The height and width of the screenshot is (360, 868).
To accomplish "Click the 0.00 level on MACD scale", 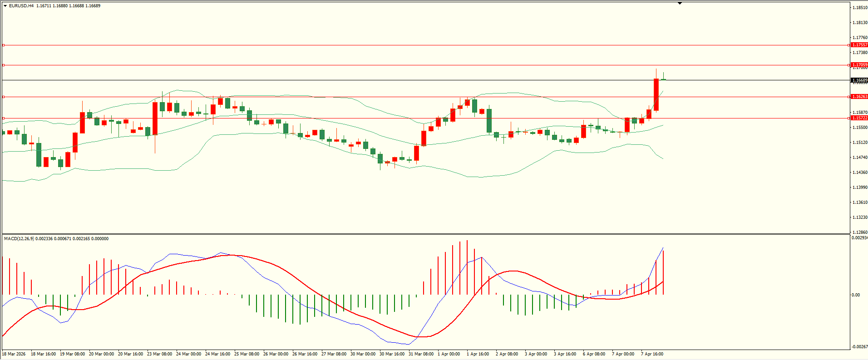I will coord(855,295).
